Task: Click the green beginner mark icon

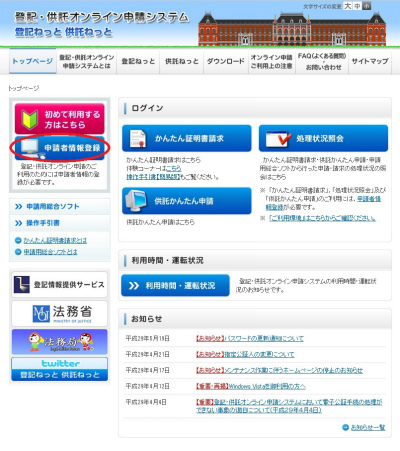Action: click(x=29, y=119)
